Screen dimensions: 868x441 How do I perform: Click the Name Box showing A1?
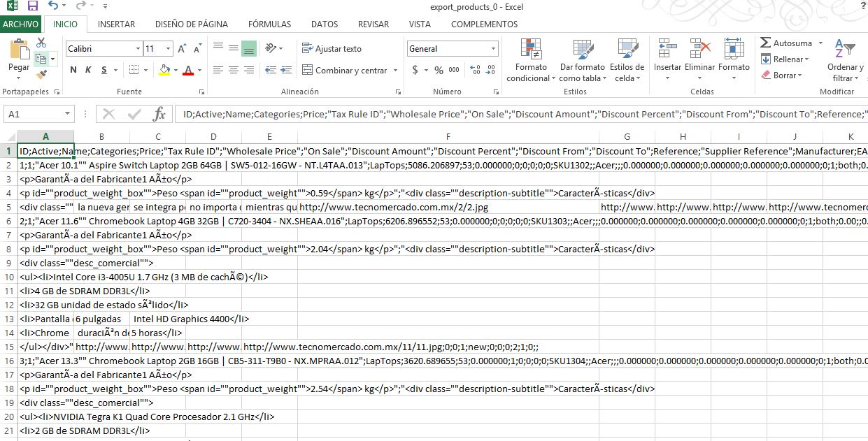(39, 114)
